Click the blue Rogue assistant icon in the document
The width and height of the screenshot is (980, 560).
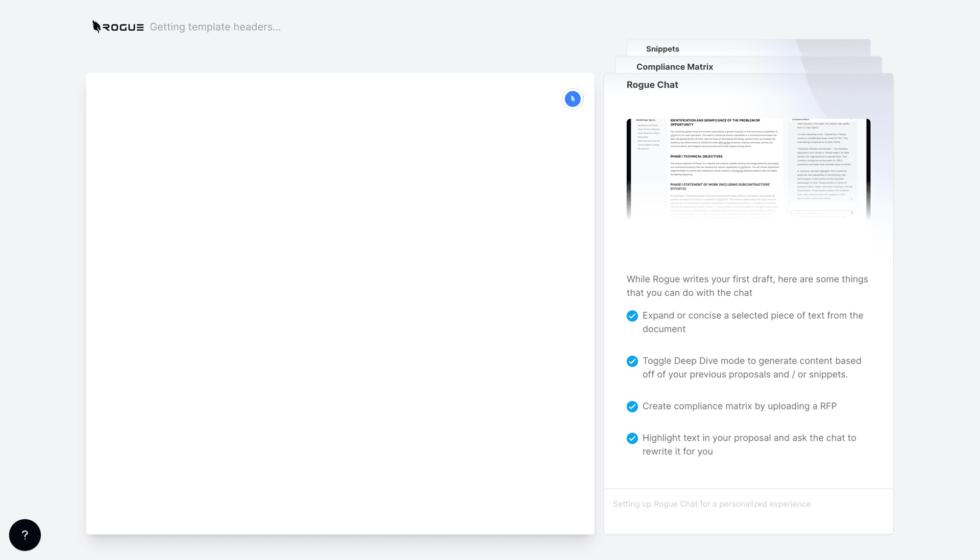point(573,99)
